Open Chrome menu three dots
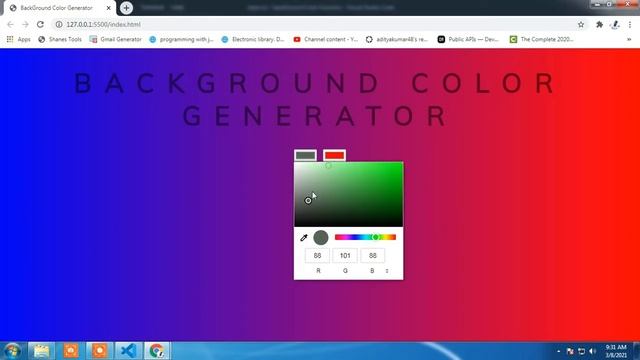640x360 pixels. pos(630,24)
